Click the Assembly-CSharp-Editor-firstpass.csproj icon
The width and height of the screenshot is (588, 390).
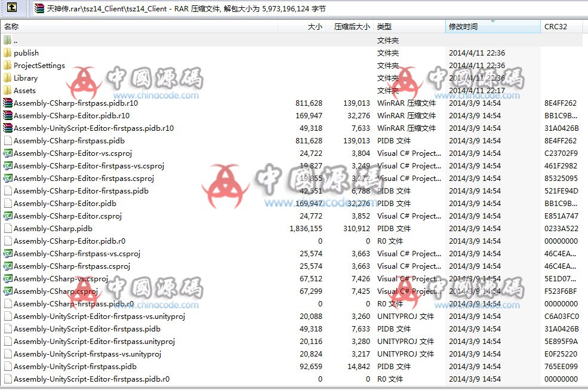[6, 178]
